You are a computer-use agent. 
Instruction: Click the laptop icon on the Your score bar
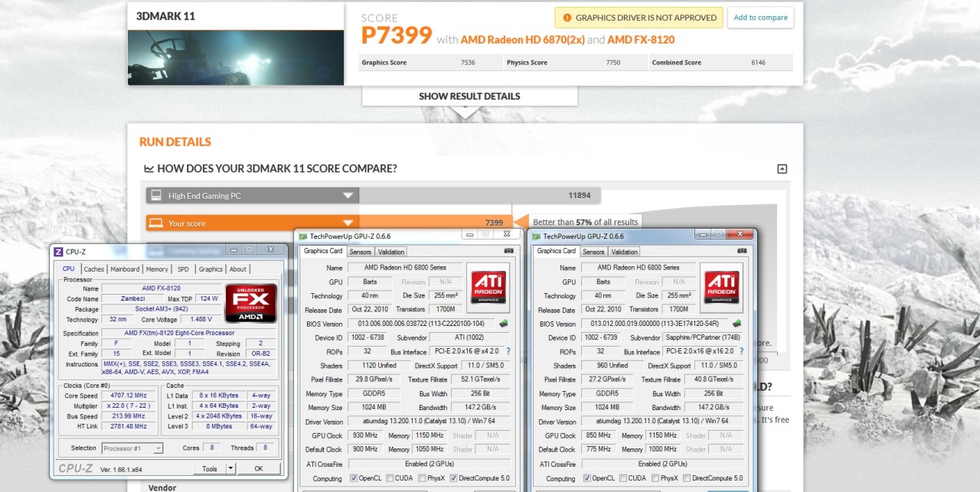(156, 223)
